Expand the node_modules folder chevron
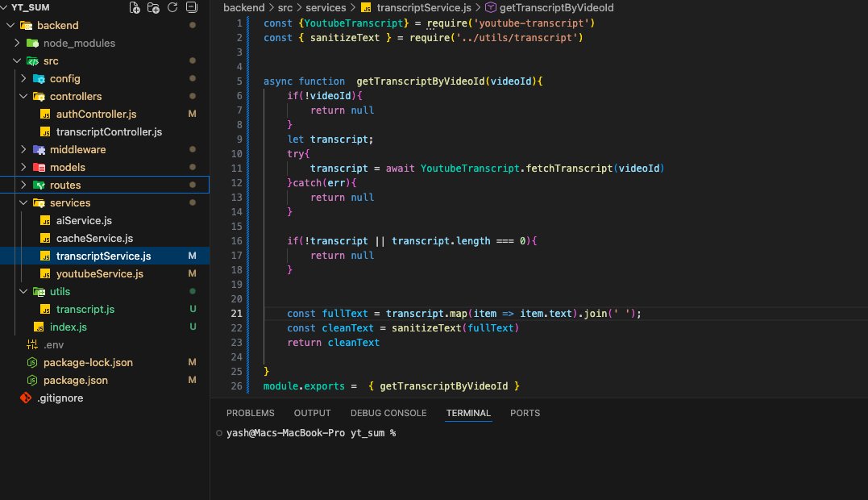Screen dimensions: 868x500 click(x=17, y=44)
